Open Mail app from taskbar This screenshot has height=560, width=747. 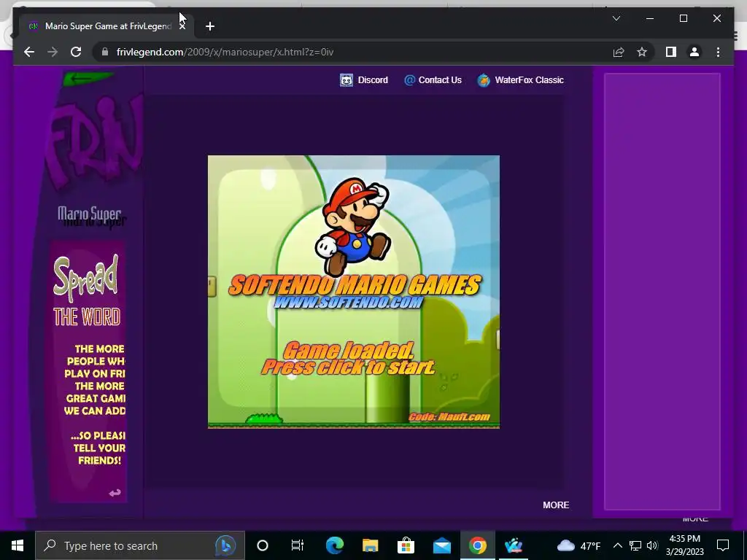[441, 545]
